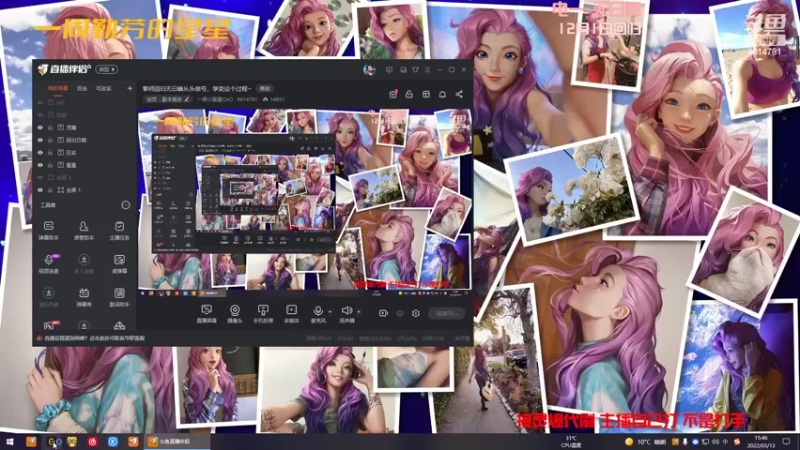Open the PK tool with red badge
Screen dimensions: 800x450
click(49, 325)
